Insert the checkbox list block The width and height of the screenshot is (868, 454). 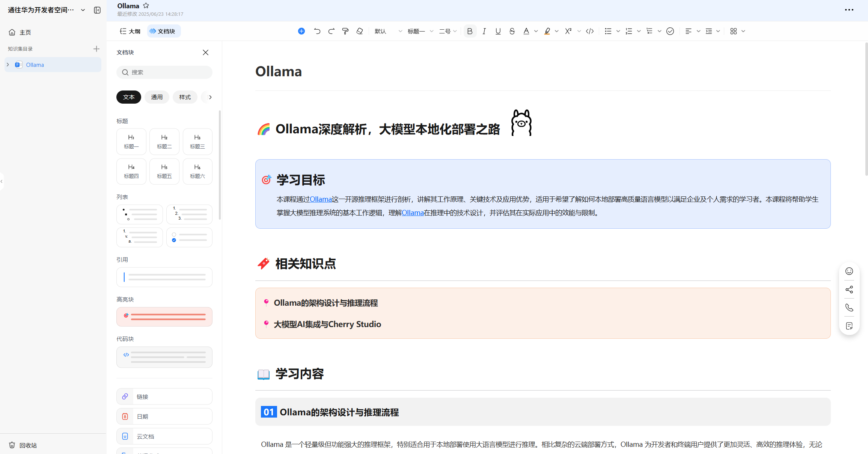pyautogui.click(x=189, y=237)
